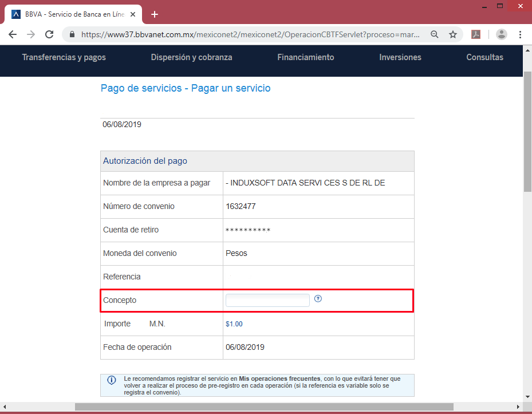Reload the page with refresh icon
The image size is (532, 414).
click(x=50, y=34)
